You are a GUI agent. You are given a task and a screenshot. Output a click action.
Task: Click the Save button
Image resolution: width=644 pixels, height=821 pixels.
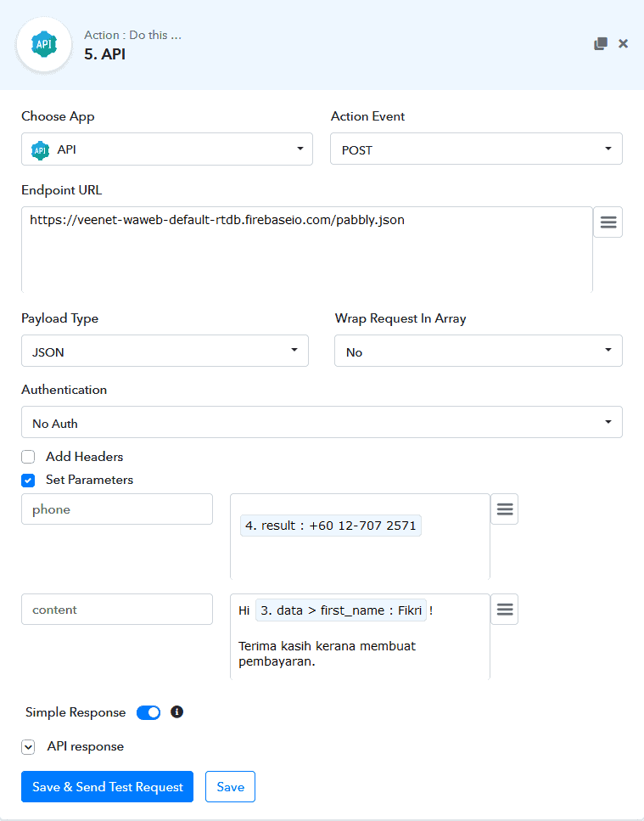pyautogui.click(x=230, y=786)
